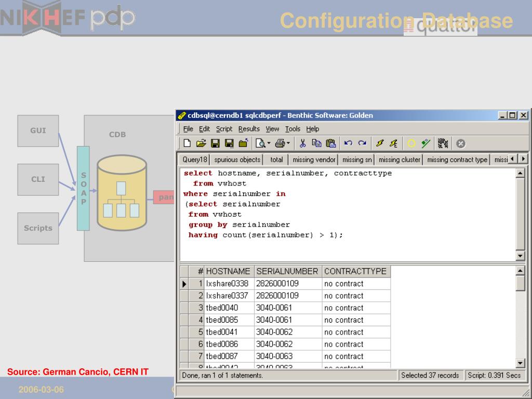532x399 pixels.
Task: Select the tbed0087 hostname cell
Action: [229, 356]
